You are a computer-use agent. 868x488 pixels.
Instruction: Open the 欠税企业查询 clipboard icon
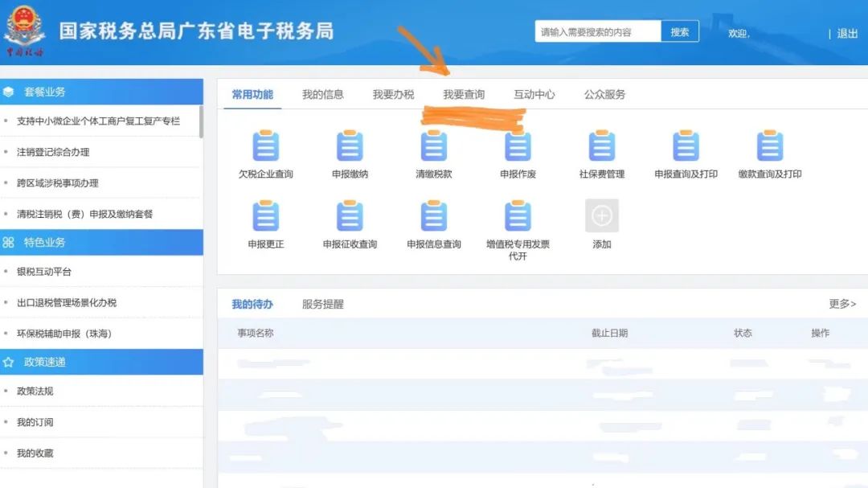click(x=266, y=146)
